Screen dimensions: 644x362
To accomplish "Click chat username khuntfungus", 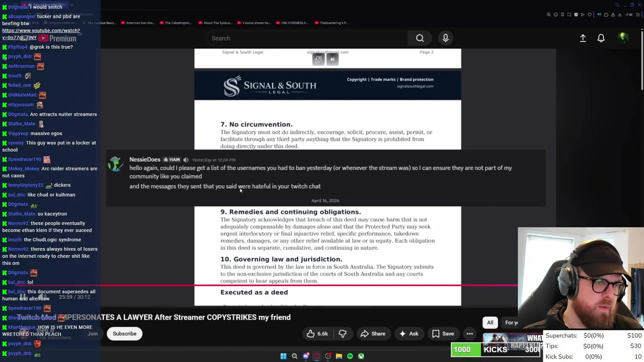I will pos(22,327).
